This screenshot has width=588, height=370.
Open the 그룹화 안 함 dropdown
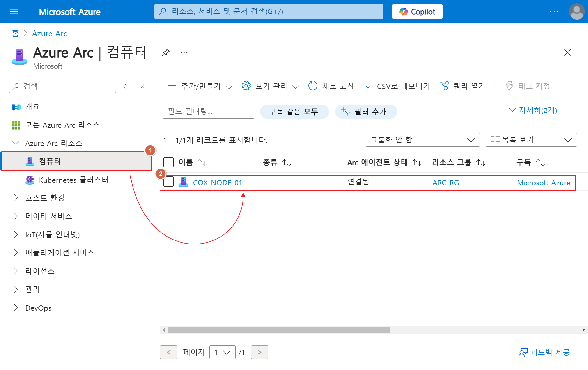422,140
